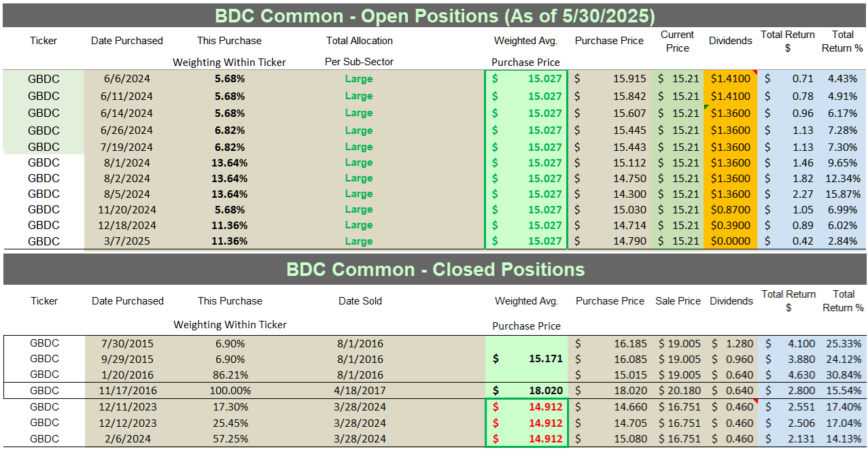The width and height of the screenshot is (868, 454).
Task: Click the 15.87% total return cell
Action: [844, 194]
